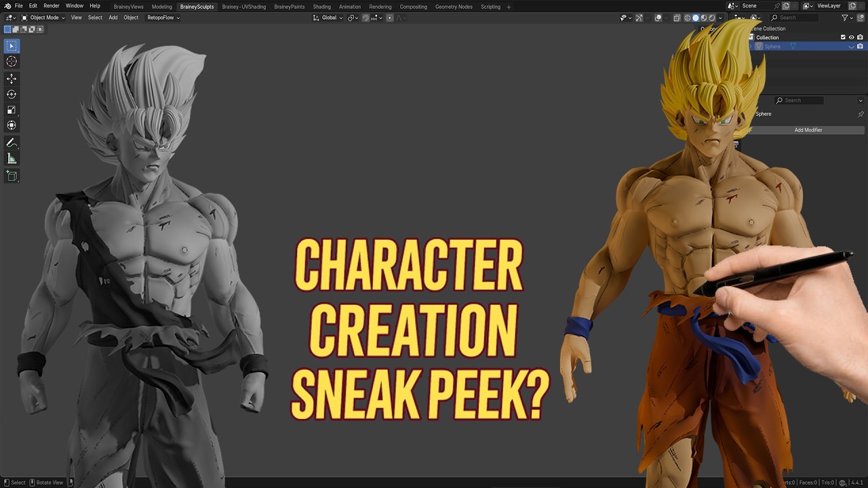Viewport: 868px width, 488px height.
Task: Click the Add Modifier button
Action: (808, 129)
